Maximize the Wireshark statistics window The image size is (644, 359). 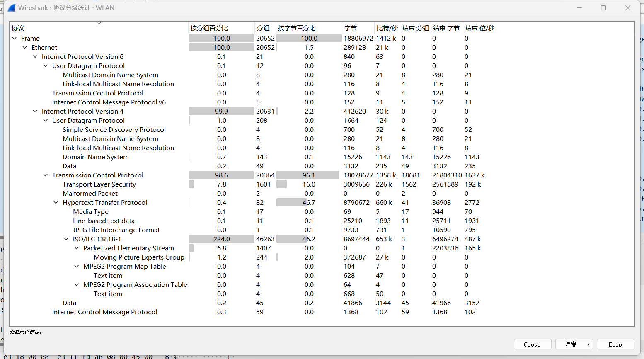[x=603, y=7]
